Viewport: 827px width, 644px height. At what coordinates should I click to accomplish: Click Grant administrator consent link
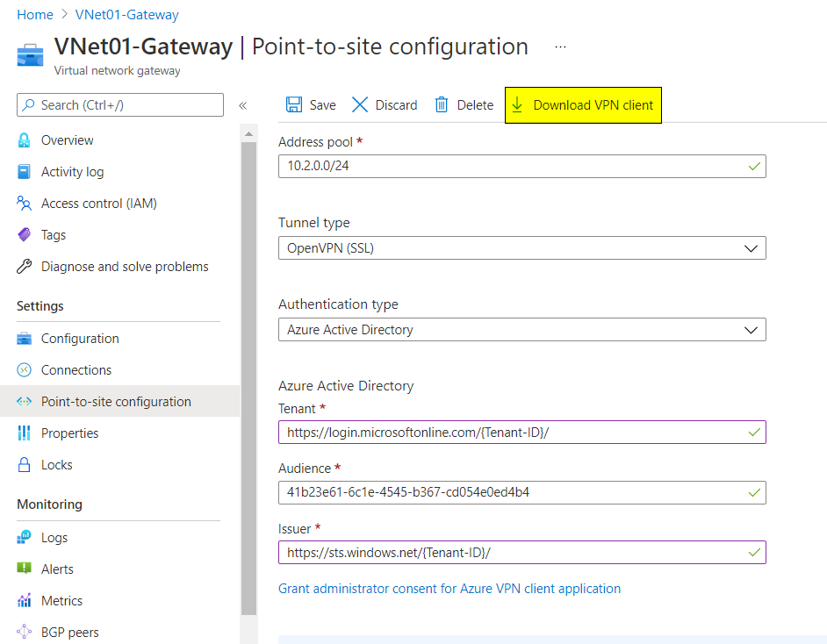(x=449, y=589)
